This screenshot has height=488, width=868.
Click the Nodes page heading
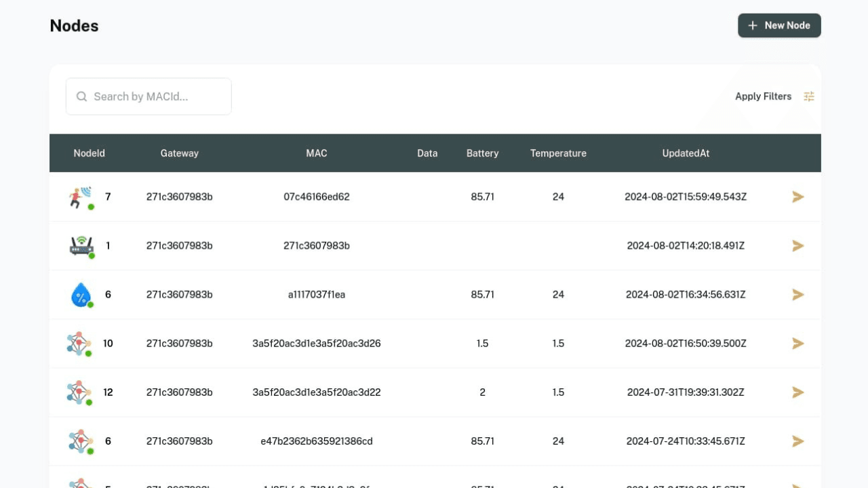(75, 26)
